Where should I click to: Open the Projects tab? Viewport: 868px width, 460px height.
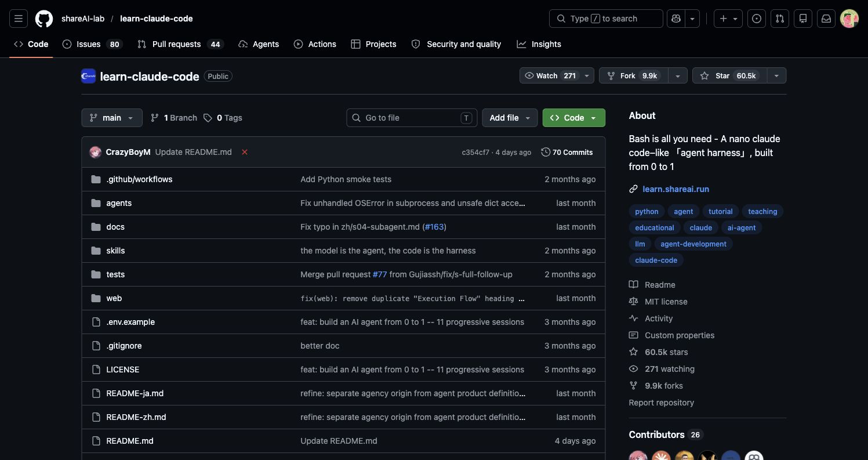click(x=374, y=44)
